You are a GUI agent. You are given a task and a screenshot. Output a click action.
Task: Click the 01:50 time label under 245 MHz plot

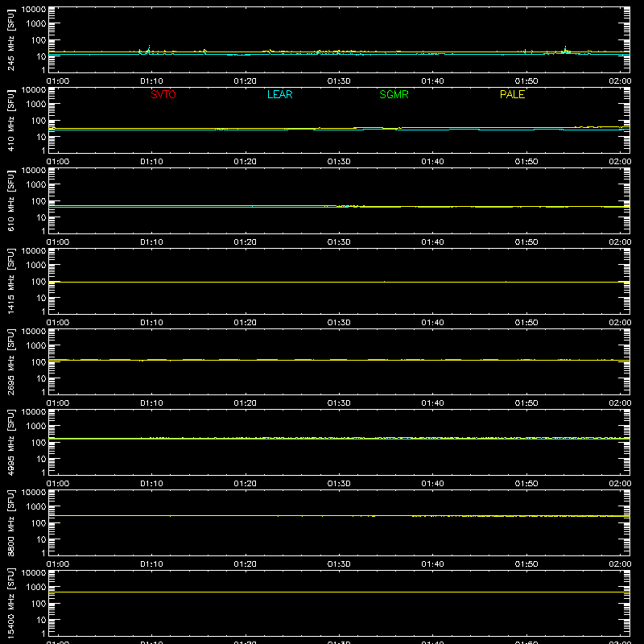point(526,81)
